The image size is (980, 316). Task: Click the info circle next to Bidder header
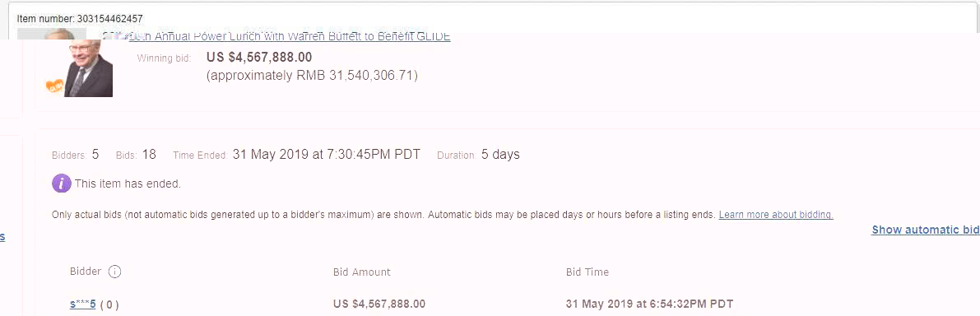(114, 272)
